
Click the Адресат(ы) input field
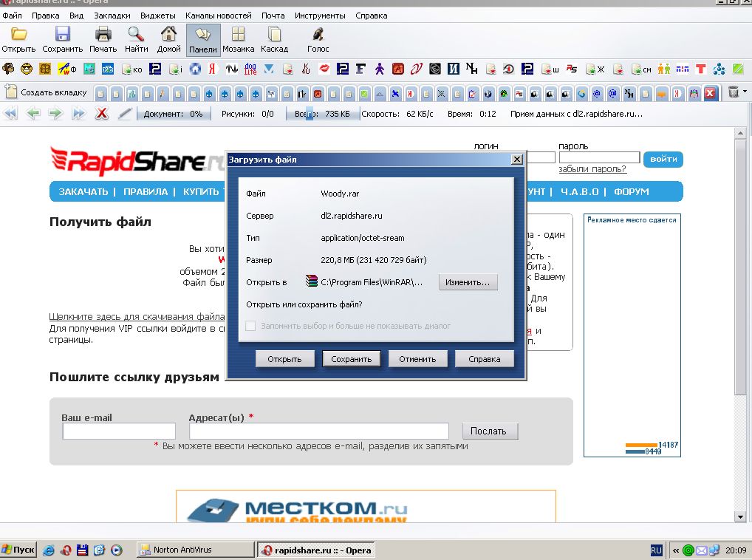pos(319,431)
